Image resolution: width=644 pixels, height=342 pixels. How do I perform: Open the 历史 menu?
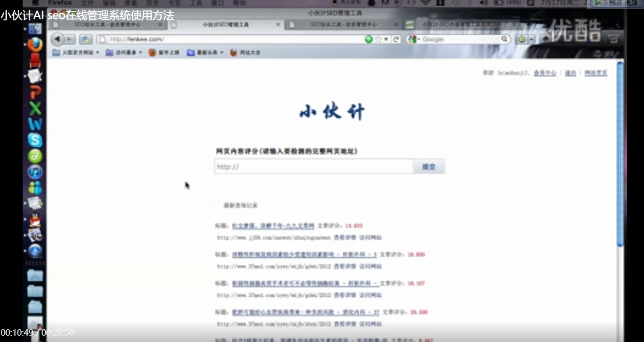152,3
